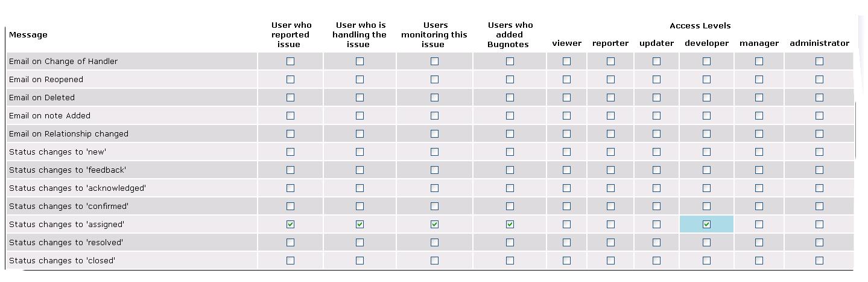Uncheck developer box for Status changes to 'assigned'
Screen dimensions: 868x282
(x=706, y=224)
